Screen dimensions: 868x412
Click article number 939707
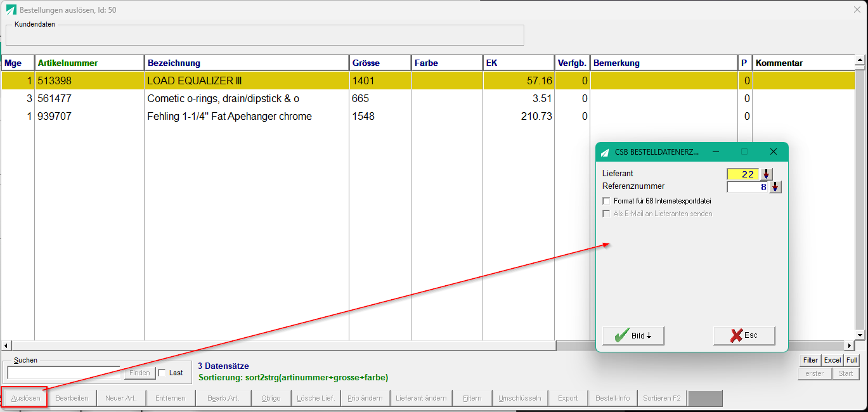tap(54, 116)
